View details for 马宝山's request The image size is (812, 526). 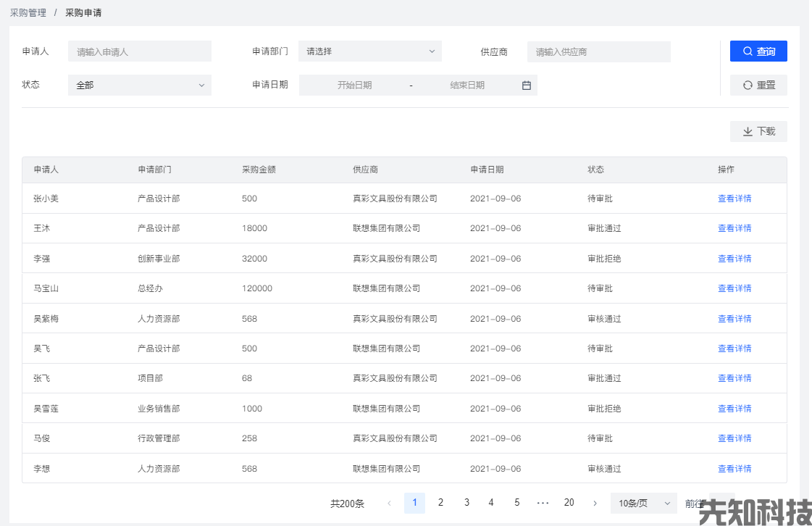click(x=734, y=288)
